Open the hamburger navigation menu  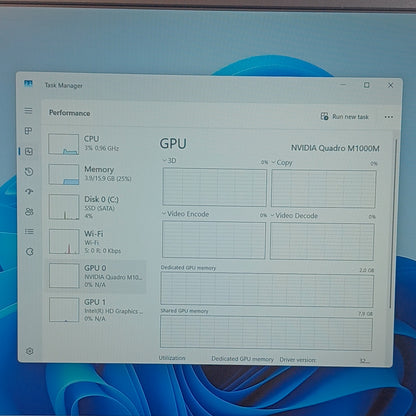(x=28, y=111)
